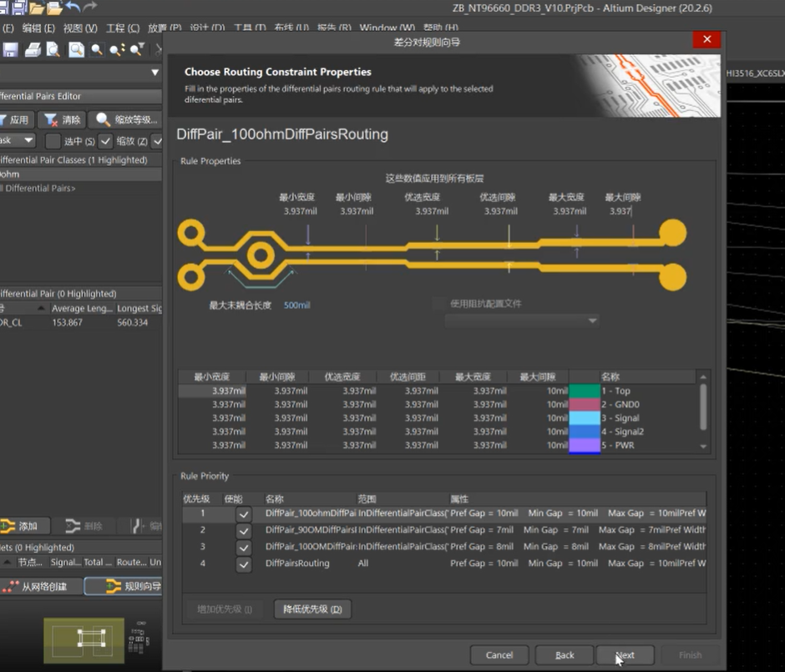Click the 添加 add differential pair button
The image size is (785, 672).
coord(23,526)
